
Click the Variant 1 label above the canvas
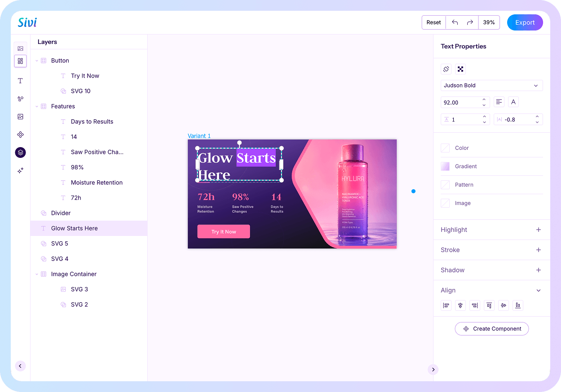(x=199, y=136)
